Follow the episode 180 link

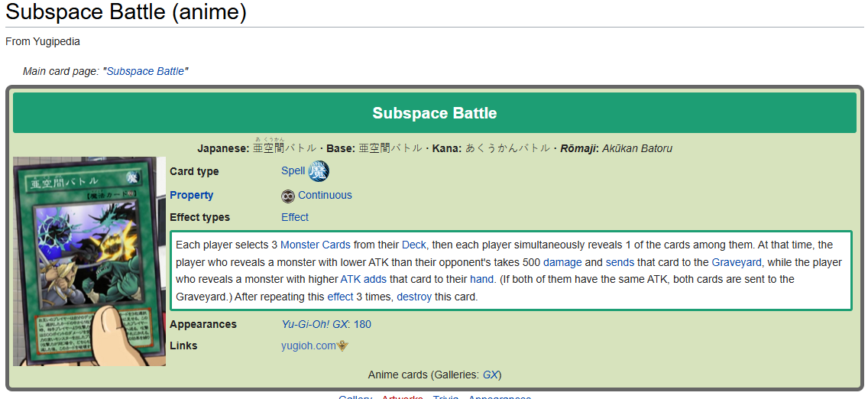363,324
